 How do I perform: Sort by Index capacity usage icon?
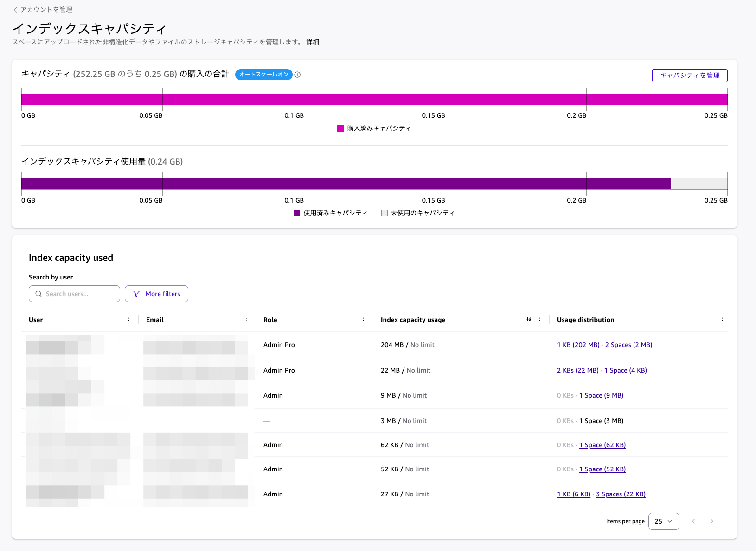pos(529,319)
